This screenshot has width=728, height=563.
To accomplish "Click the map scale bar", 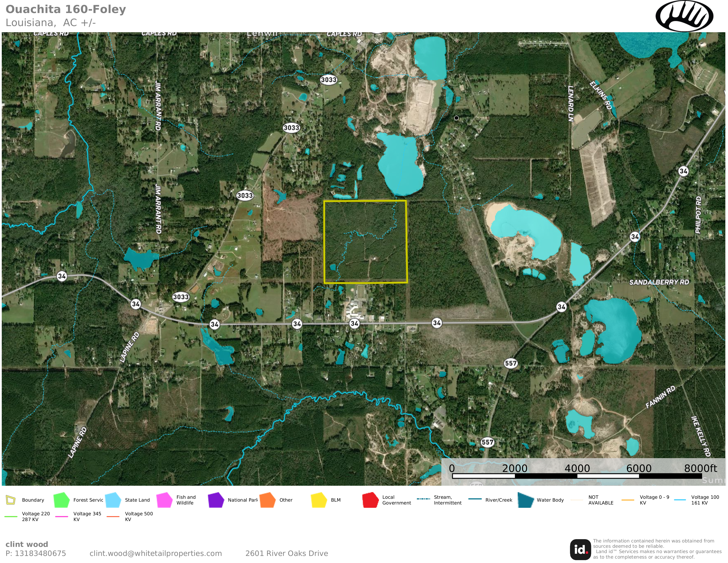I will pos(577,476).
